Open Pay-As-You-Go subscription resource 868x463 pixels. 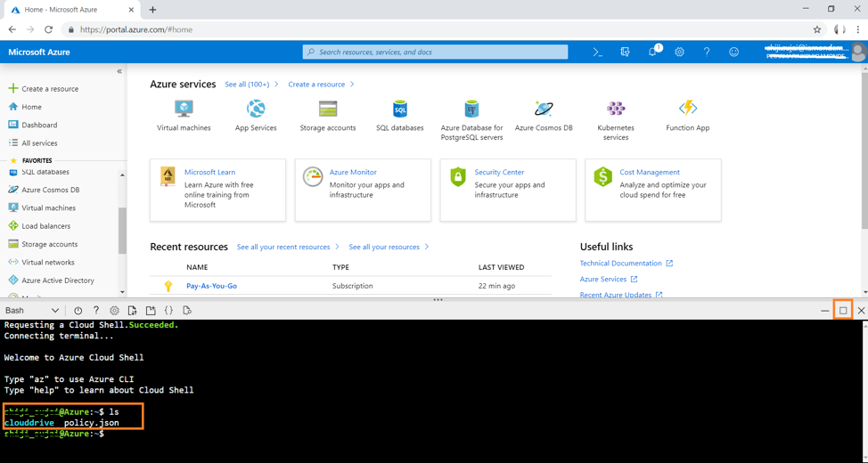point(211,286)
